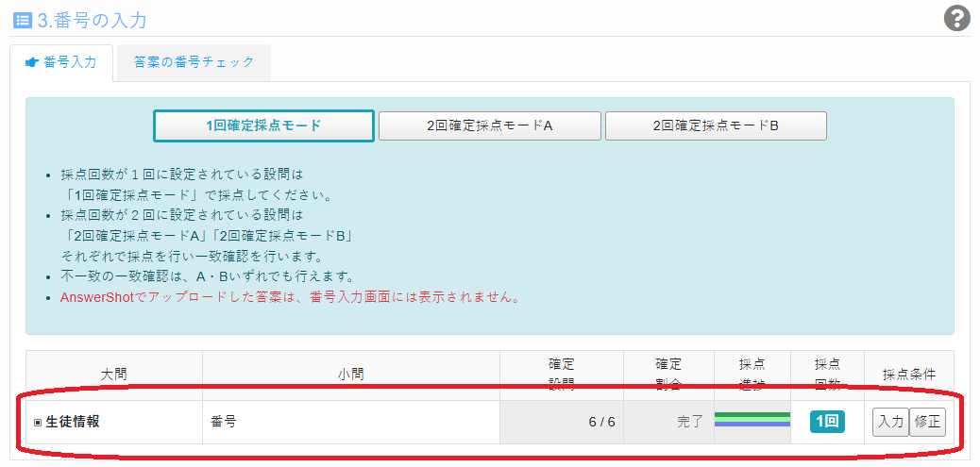Click the green and blue scoring progress bar
This screenshot has width=980, height=467.
pyautogui.click(x=752, y=420)
